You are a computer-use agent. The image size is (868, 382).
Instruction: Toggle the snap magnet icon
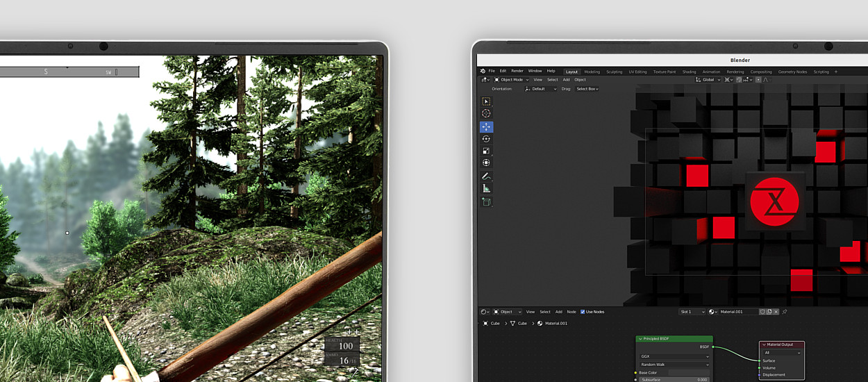[x=739, y=80]
